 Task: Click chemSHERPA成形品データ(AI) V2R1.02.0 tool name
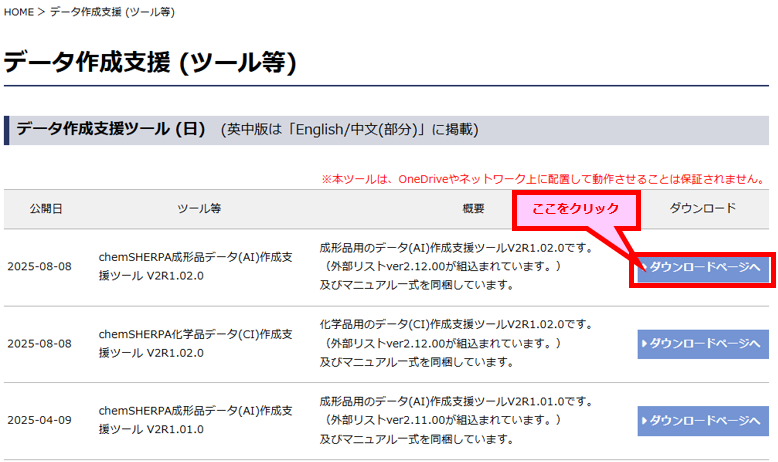(195, 266)
